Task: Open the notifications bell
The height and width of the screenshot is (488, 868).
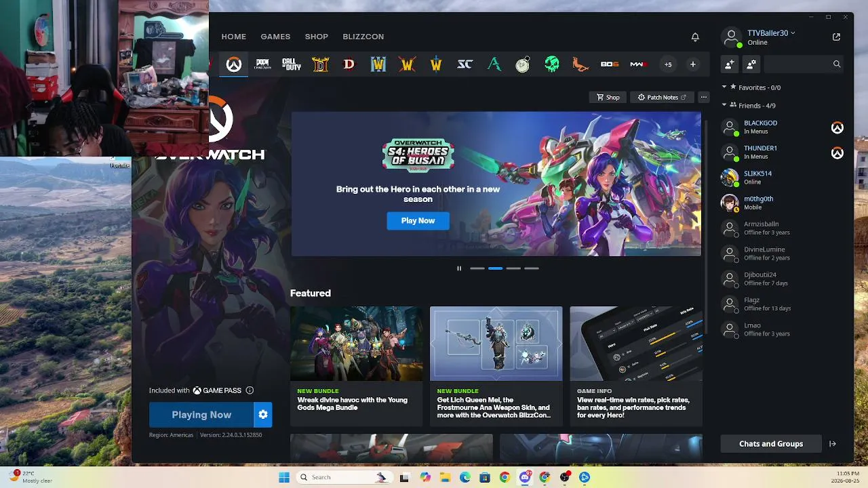Action: pos(695,37)
